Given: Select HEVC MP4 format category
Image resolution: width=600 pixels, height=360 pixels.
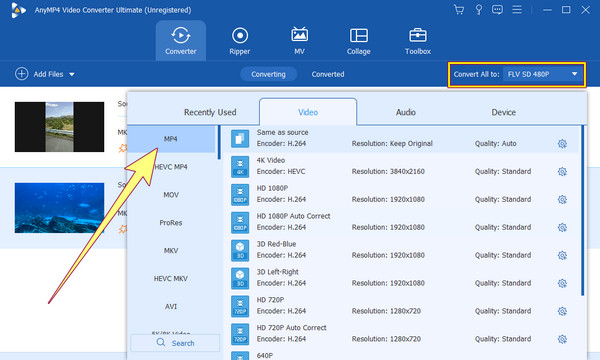Looking at the screenshot, I should [171, 167].
